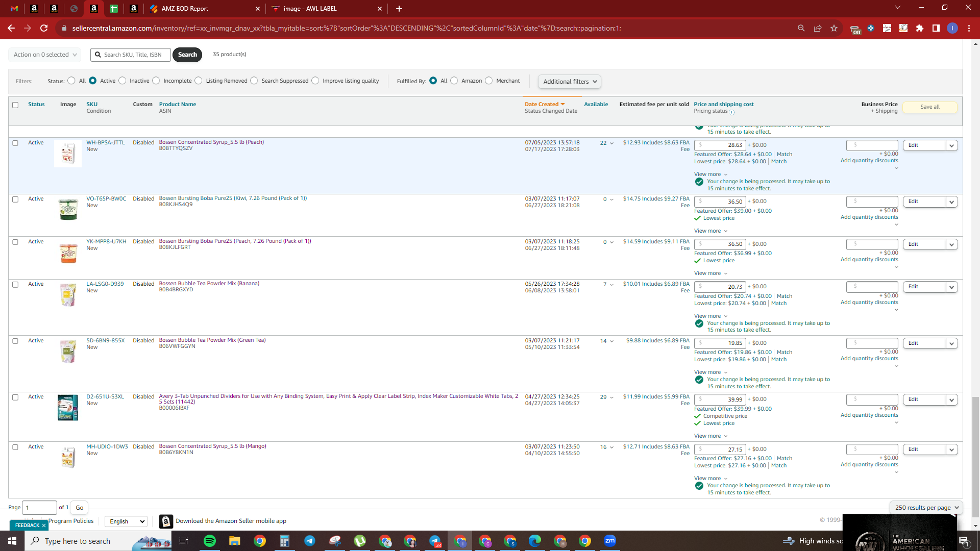The image size is (980, 551).
Task: Click the site lock icon in address bar
Action: [x=64, y=29]
